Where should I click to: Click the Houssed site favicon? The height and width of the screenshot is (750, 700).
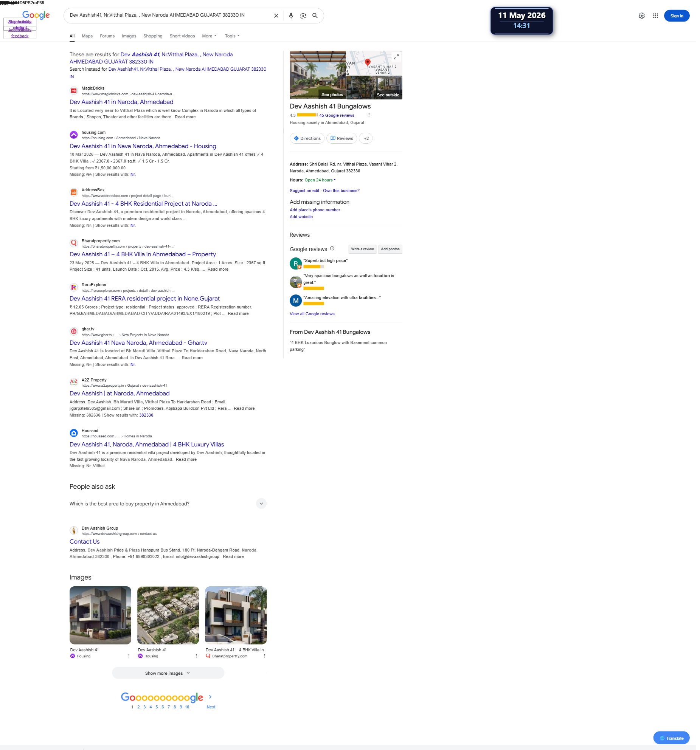coord(74,433)
